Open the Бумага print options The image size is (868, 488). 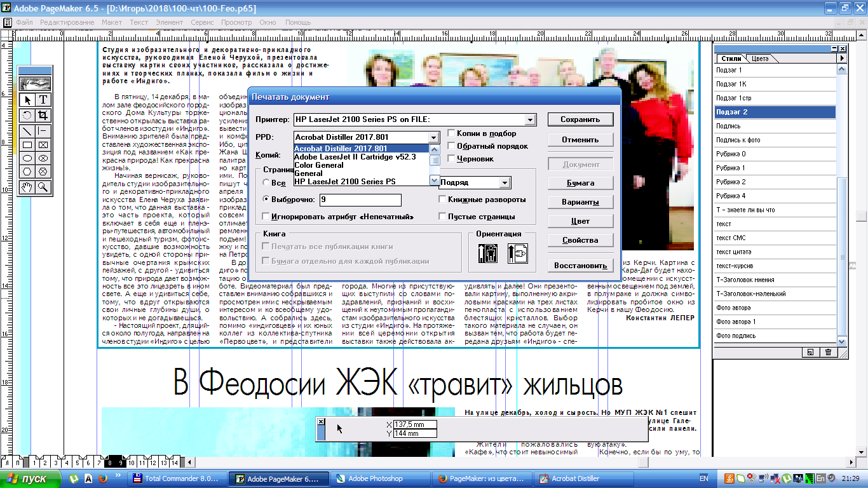tap(580, 183)
